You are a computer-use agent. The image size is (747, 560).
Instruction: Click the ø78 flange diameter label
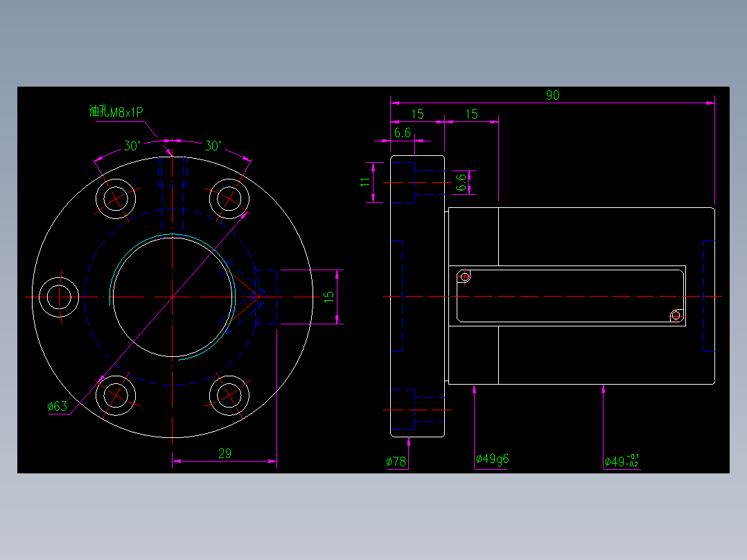coord(396,462)
